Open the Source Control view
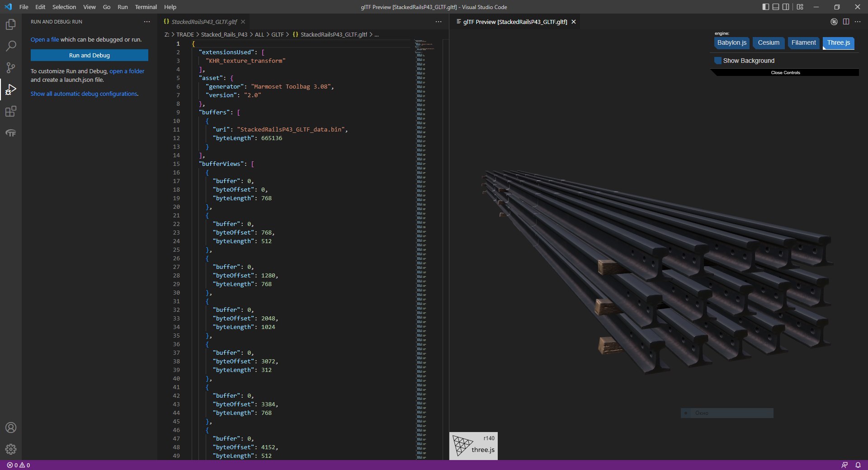 pyautogui.click(x=11, y=67)
